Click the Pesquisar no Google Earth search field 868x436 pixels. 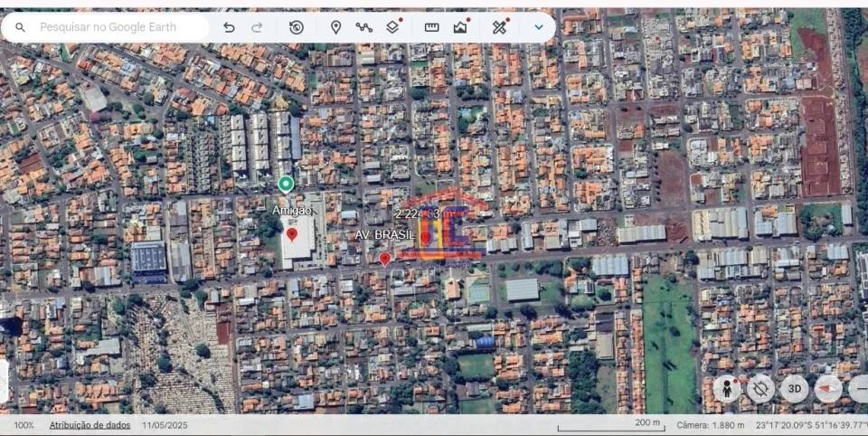pos(118,27)
